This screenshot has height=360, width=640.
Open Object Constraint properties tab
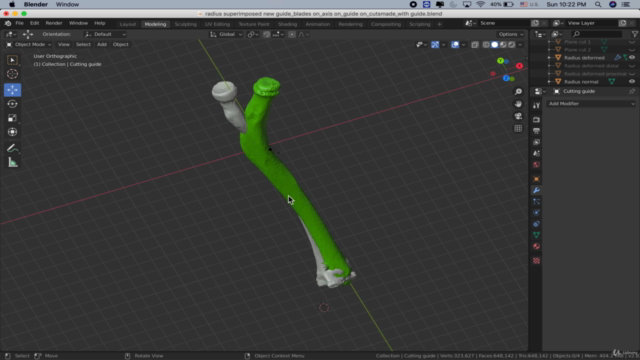pos(536,224)
